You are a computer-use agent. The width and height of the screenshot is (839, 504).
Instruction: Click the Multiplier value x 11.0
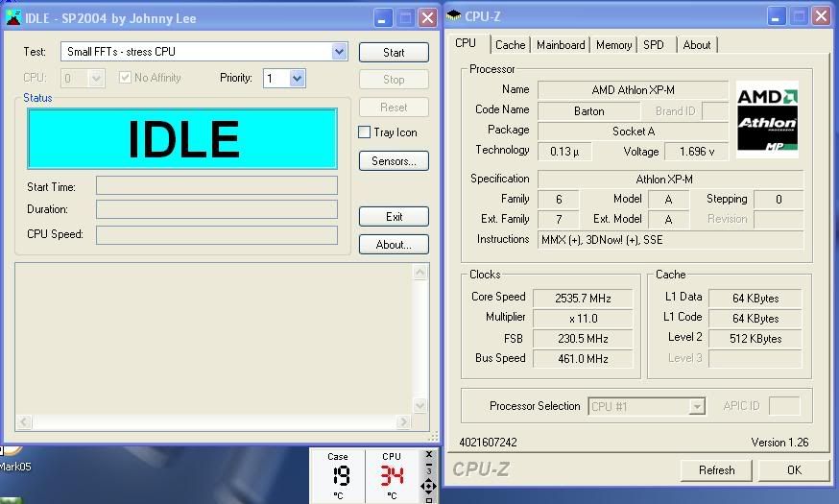583,319
